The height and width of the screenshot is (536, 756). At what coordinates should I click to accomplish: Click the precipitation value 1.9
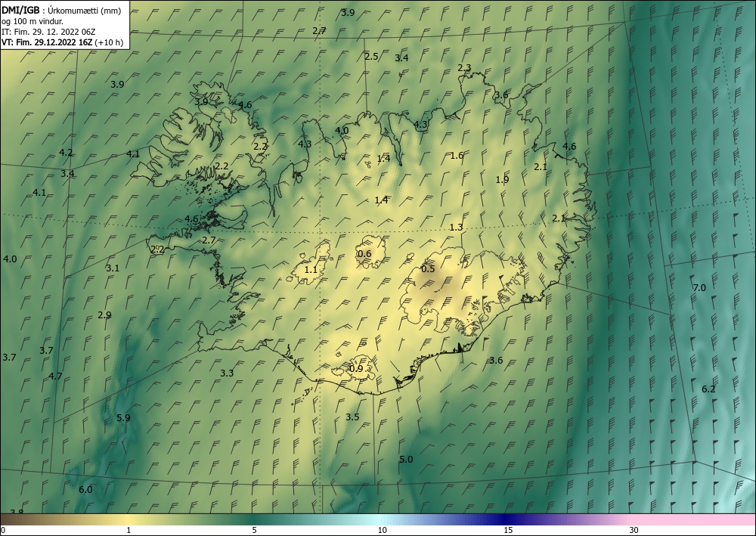coord(503,180)
